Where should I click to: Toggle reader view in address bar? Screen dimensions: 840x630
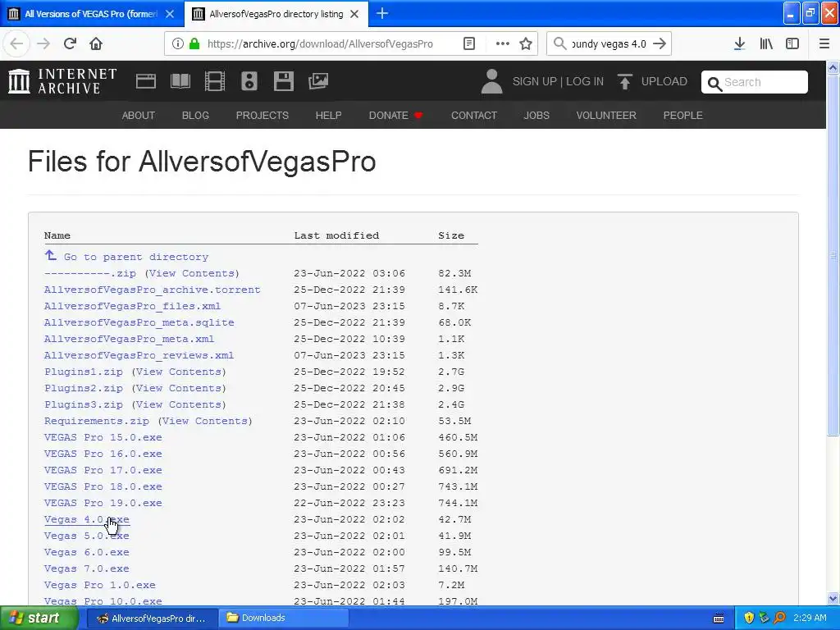[x=469, y=43]
